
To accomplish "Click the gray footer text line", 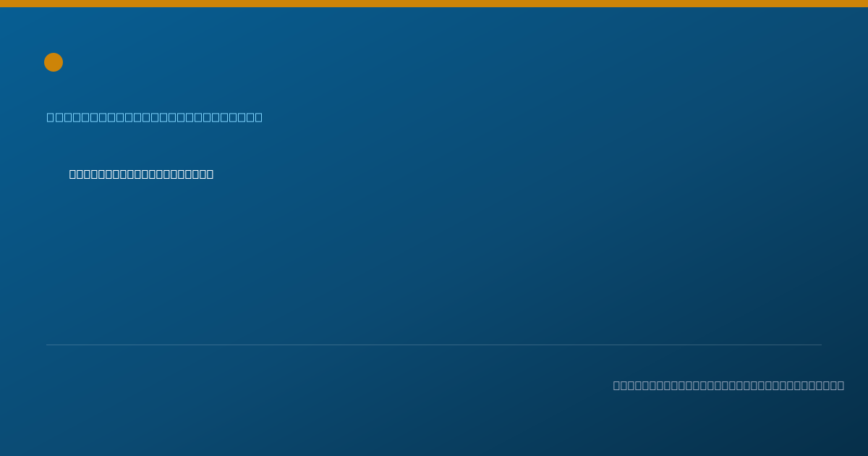I will pos(728,385).
